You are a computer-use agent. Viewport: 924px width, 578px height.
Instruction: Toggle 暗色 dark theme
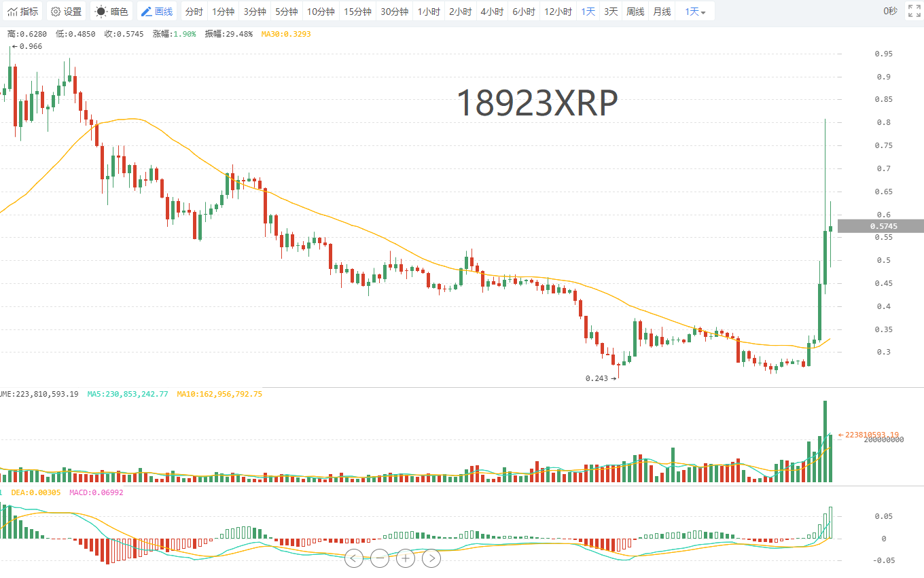(111, 12)
